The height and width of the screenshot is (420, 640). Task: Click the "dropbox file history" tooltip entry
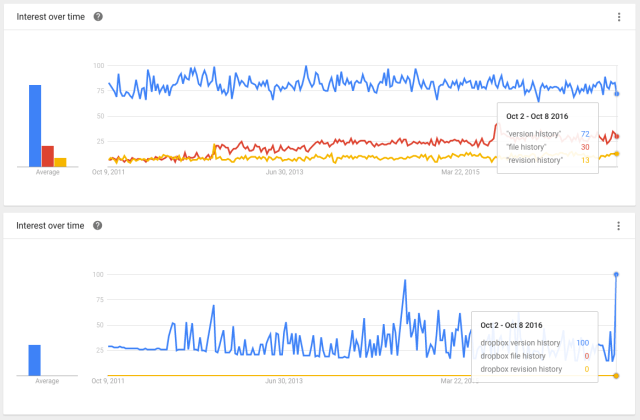(x=513, y=356)
